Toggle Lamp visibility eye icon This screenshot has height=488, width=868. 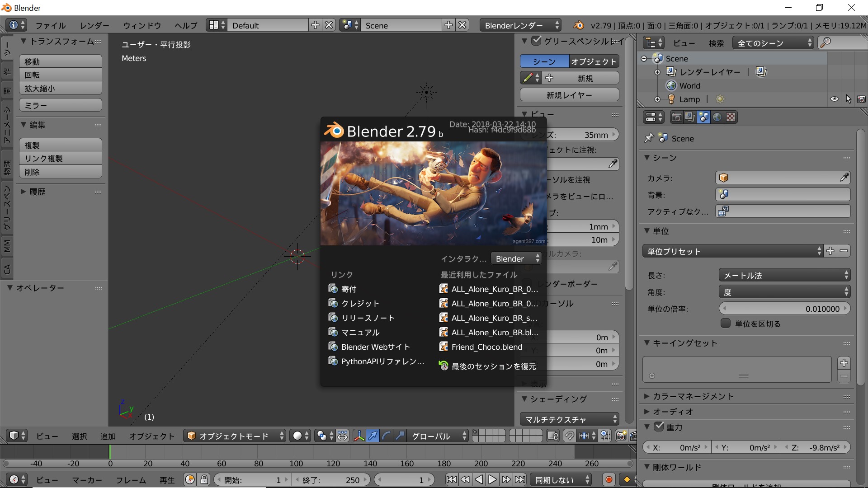834,99
